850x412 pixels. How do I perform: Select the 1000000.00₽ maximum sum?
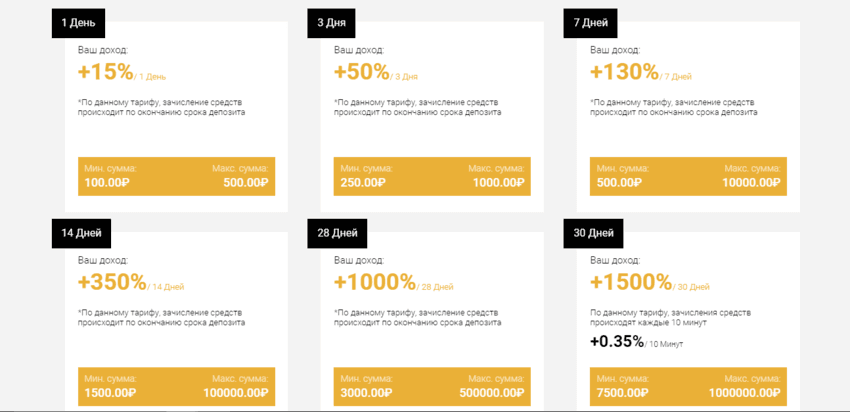[742, 393]
